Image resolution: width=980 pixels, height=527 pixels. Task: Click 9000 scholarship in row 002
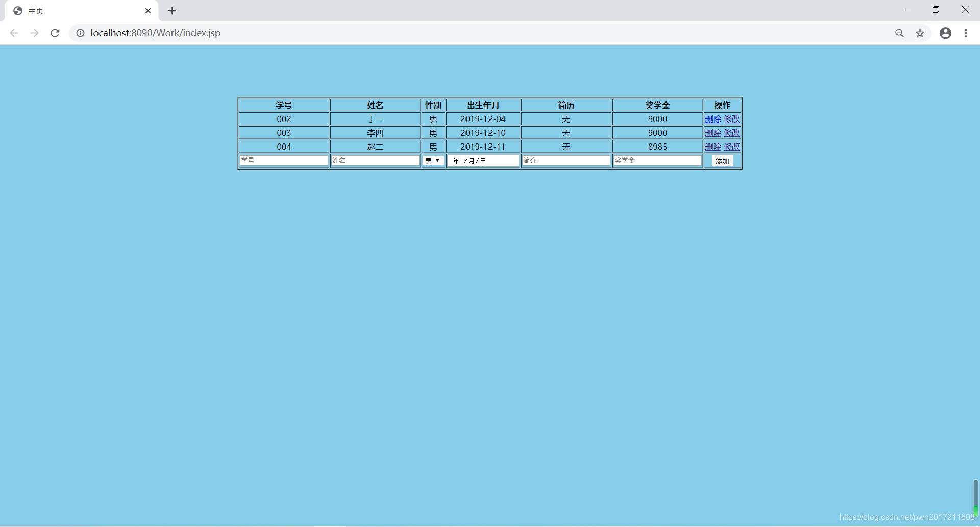click(x=657, y=119)
